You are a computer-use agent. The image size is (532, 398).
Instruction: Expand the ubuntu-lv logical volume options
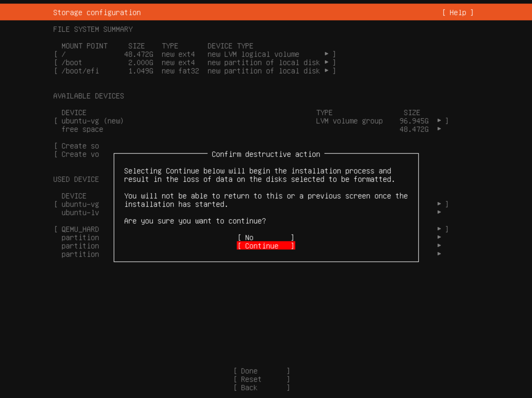[x=440, y=212]
